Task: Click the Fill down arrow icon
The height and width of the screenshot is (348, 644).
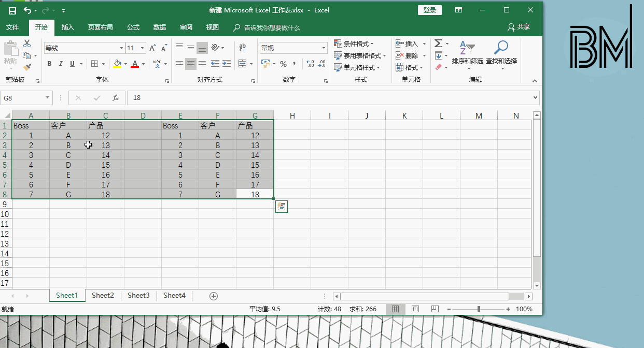Action: pyautogui.click(x=438, y=55)
